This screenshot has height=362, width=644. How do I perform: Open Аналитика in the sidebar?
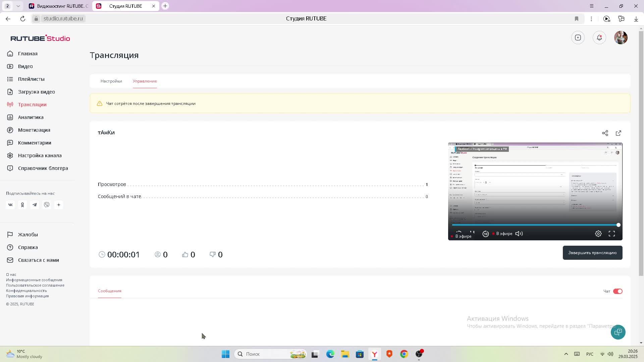pyautogui.click(x=31, y=117)
